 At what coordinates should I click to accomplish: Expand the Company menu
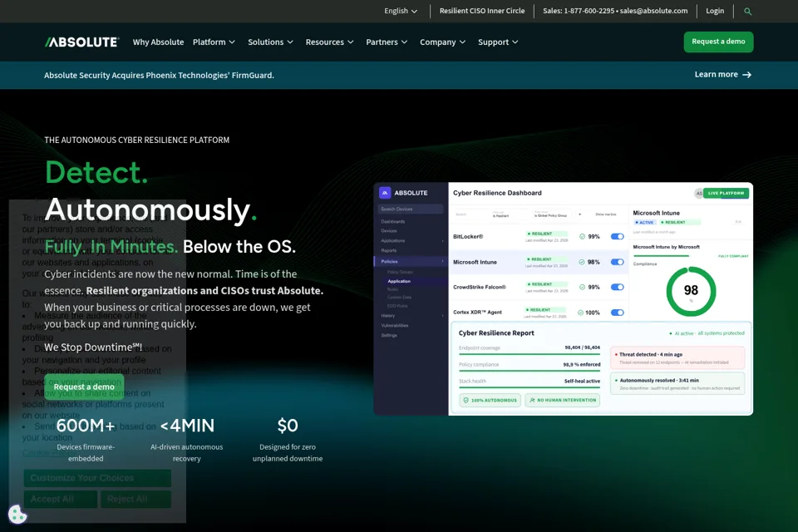coord(442,42)
